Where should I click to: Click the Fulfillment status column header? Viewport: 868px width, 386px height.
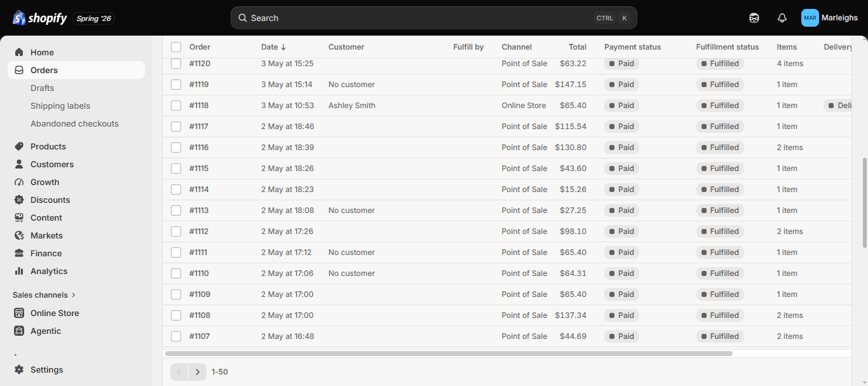(728, 47)
